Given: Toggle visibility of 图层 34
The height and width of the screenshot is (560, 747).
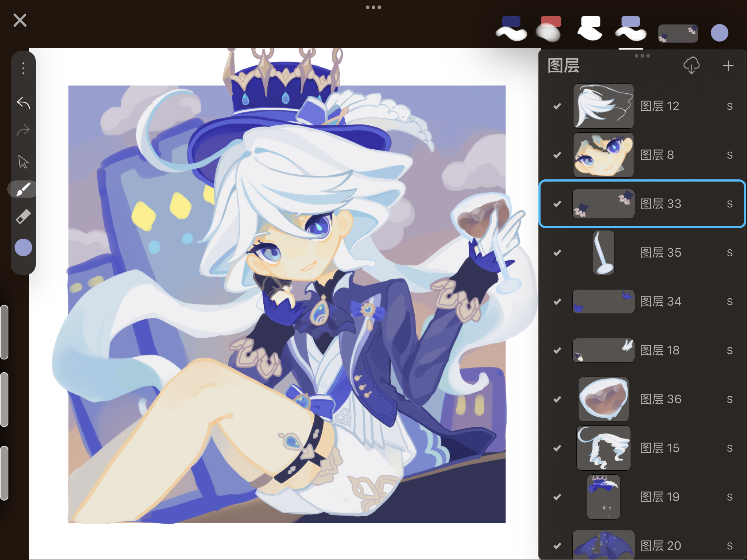Looking at the screenshot, I should [557, 302].
